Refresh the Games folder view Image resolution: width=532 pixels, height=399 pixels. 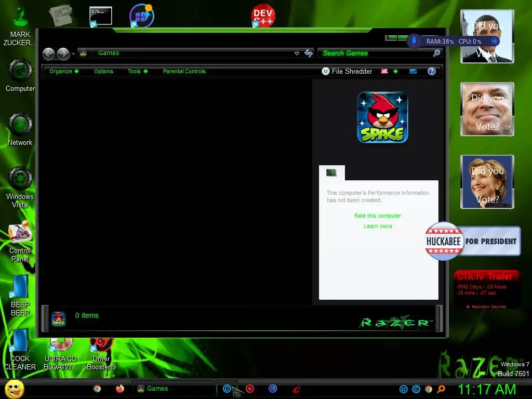[309, 54]
